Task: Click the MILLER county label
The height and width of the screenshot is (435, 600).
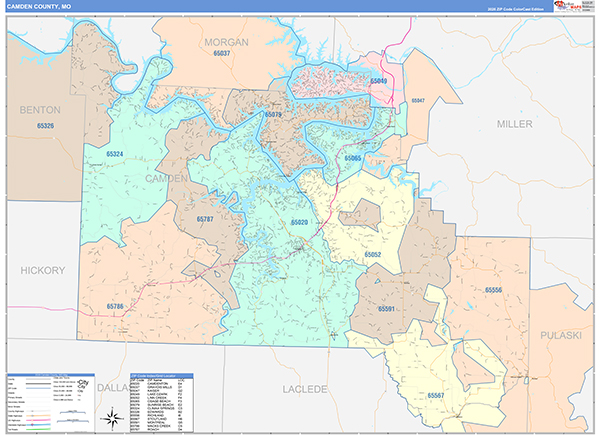Action: [x=514, y=124]
